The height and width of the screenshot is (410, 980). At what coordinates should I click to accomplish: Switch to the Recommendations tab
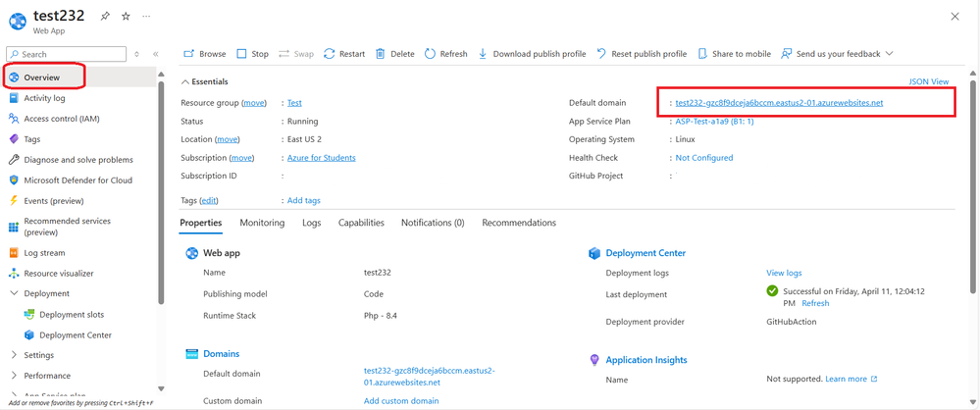coord(519,223)
